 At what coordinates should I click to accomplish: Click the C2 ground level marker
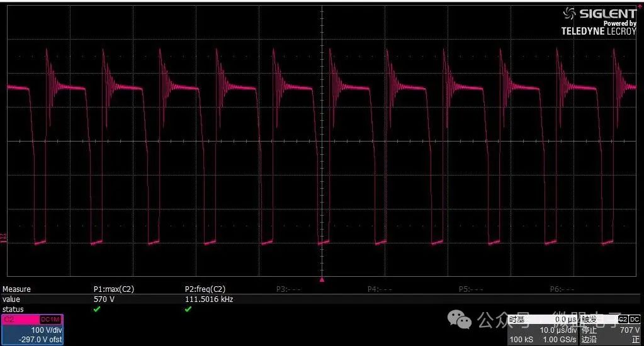[x=3, y=238]
